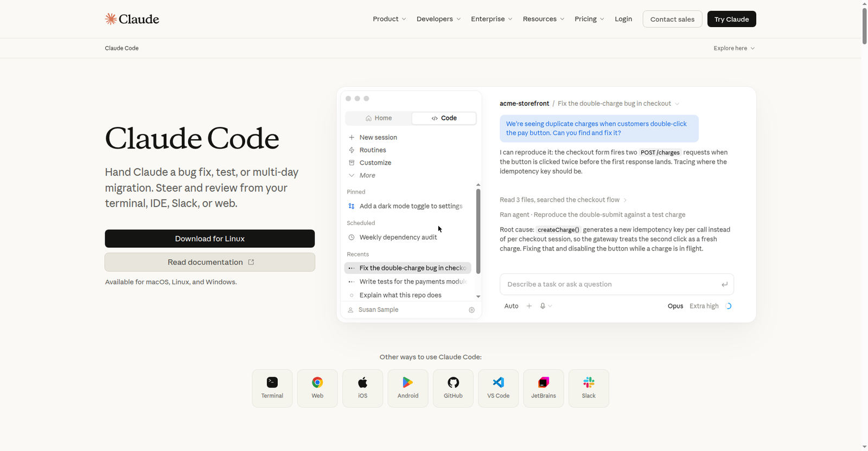Image resolution: width=868 pixels, height=451 pixels.
Task: Select the VS Code tile
Action: [x=499, y=388]
